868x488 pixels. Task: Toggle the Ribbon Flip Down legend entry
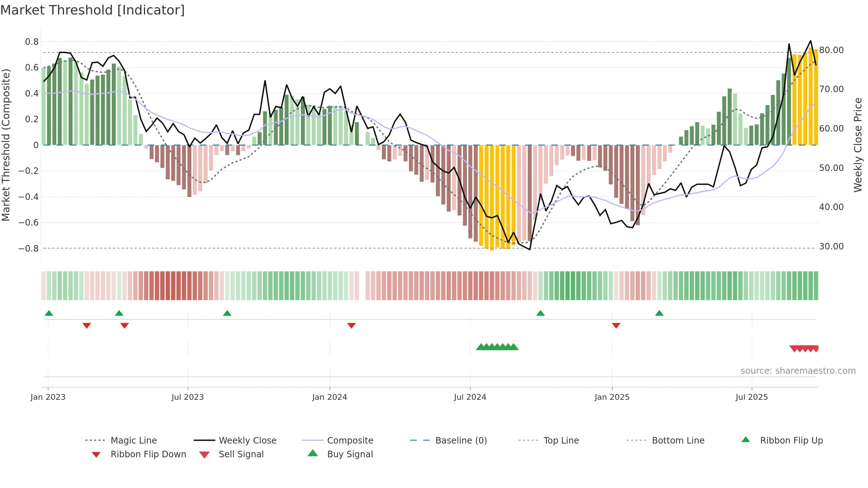pos(139,454)
